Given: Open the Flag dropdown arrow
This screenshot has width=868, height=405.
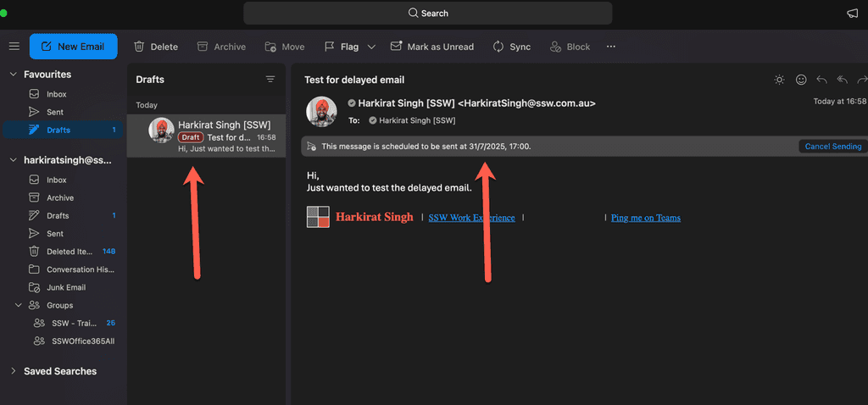Looking at the screenshot, I should (371, 47).
